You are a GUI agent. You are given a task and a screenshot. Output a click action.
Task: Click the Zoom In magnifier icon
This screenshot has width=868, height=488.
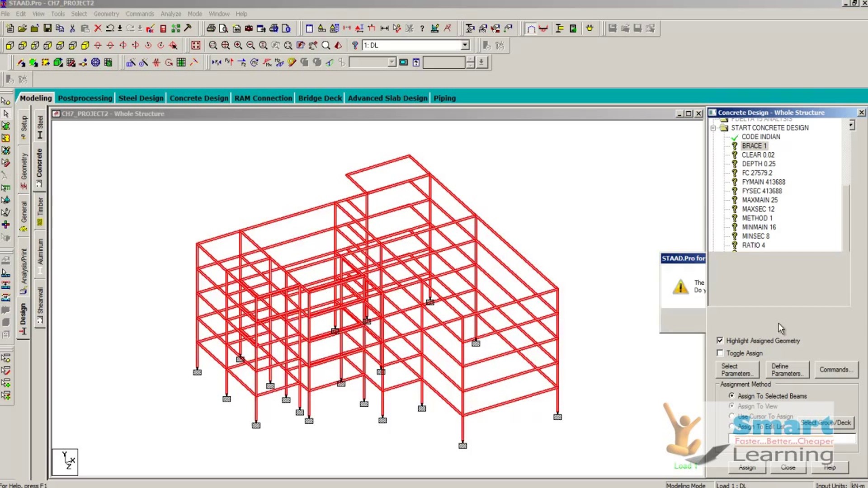click(x=238, y=45)
